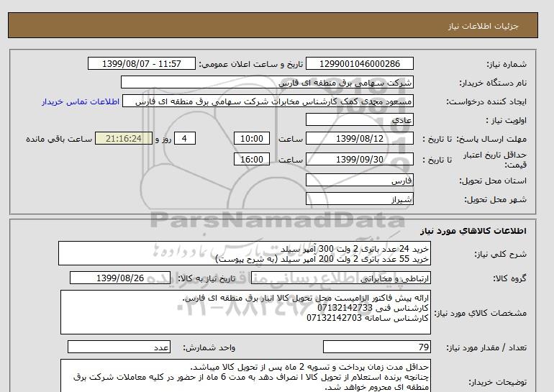Select the goods specification text area

click(x=245, y=312)
